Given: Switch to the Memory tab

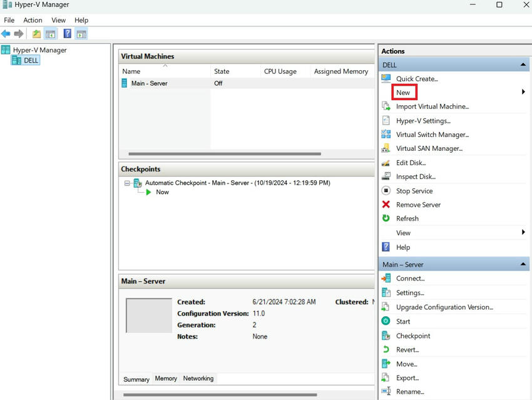Looking at the screenshot, I should coord(166,378).
